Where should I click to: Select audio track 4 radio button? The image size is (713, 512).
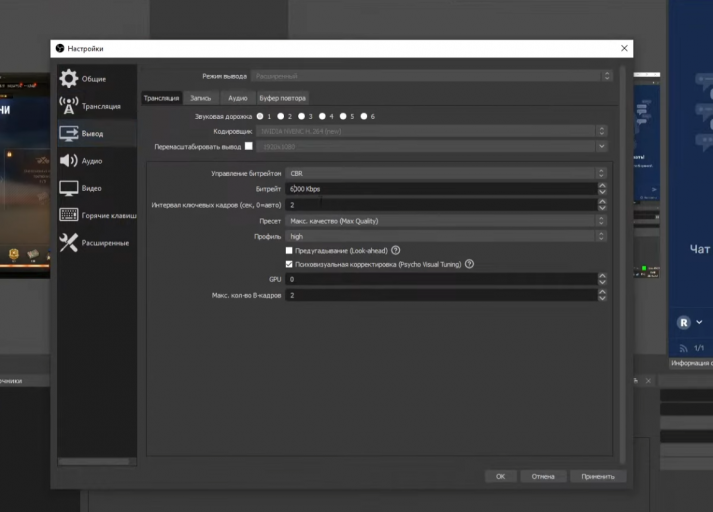(x=322, y=116)
